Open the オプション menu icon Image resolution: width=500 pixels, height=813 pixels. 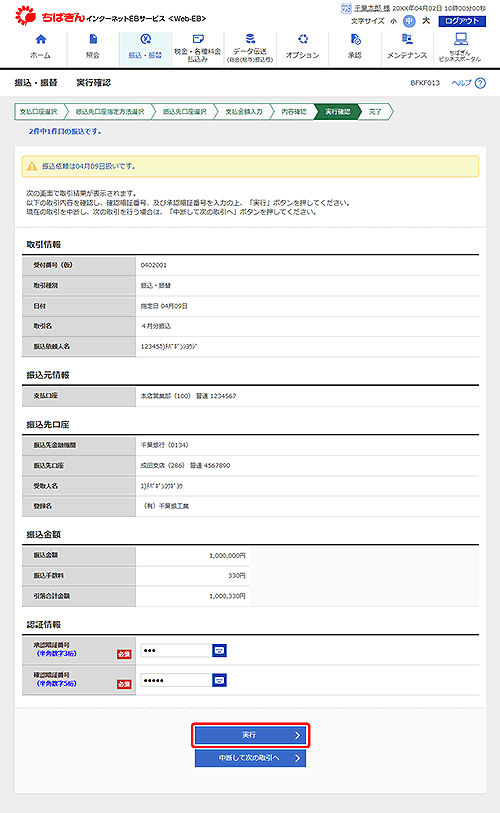(x=303, y=39)
